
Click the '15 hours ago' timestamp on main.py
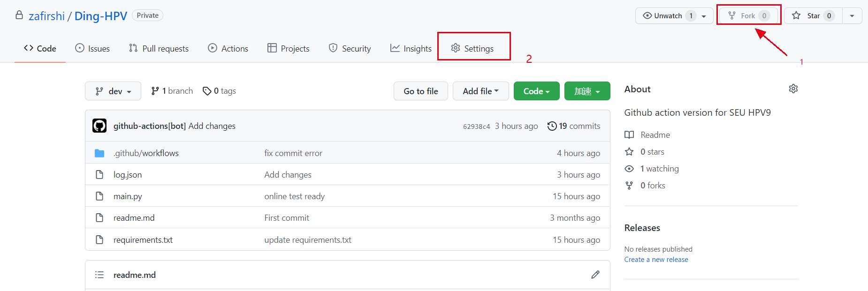click(x=577, y=196)
